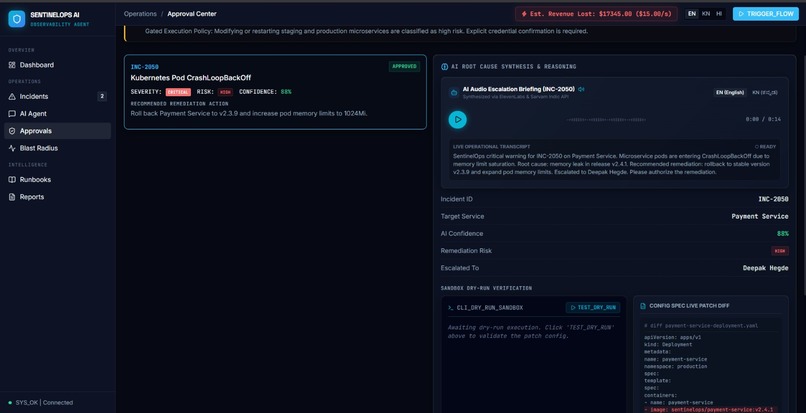Image resolution: width=806 pixels, height=413 pixels.
Task: Click the Remediation Risk HIGH badge
Action: click(x=780, y=251)
